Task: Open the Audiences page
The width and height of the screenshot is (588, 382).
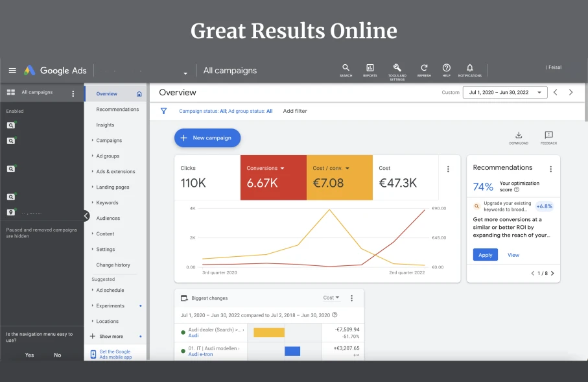Action: click(108, 218)
